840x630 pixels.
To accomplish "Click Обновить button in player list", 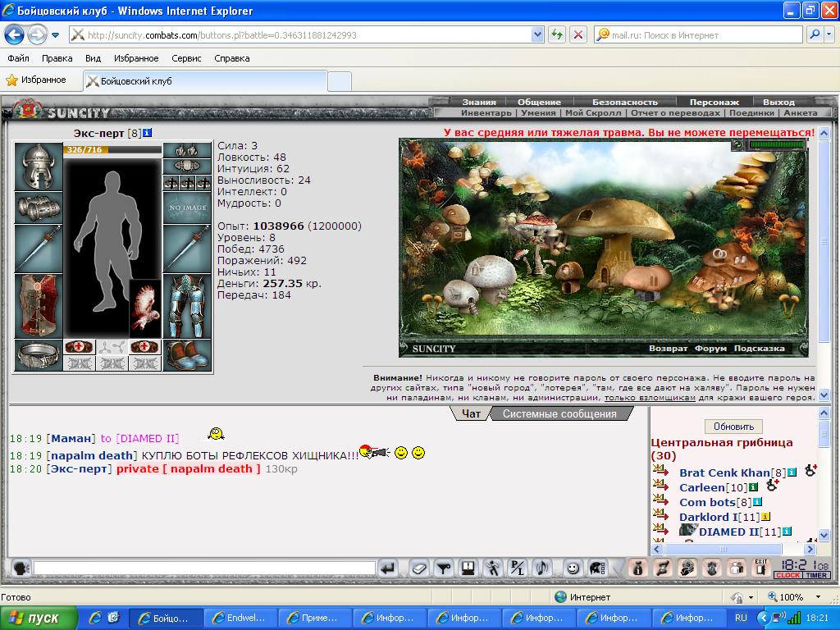I will (733, 427).
